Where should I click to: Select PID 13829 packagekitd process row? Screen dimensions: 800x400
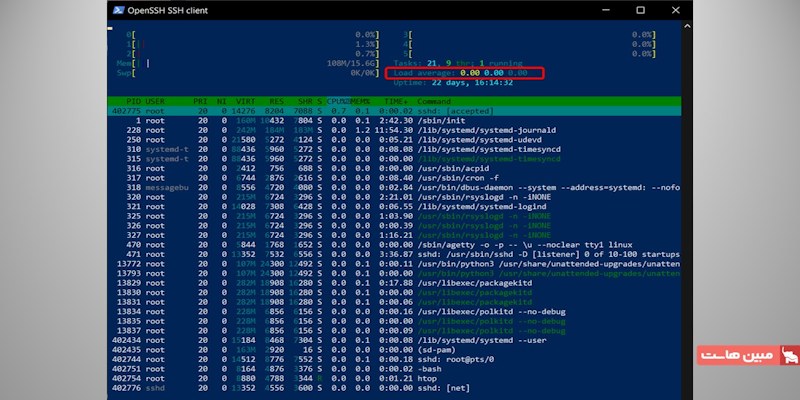tap(394, 283)
